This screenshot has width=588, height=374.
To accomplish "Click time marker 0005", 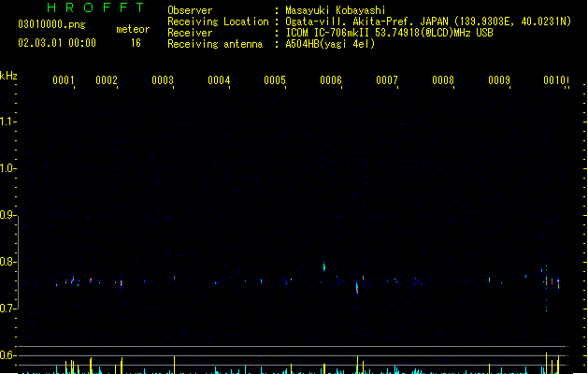I will click(x=275, y=80).
